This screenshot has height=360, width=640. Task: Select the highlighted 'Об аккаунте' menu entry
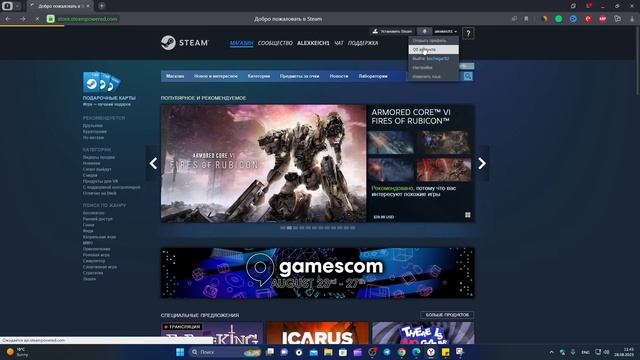pos(433,49)
